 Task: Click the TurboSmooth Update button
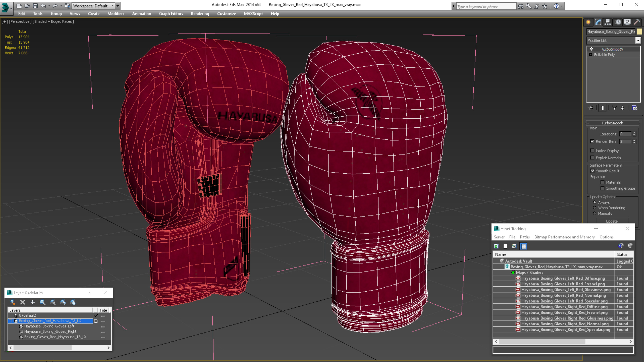(x=612, y=221)
